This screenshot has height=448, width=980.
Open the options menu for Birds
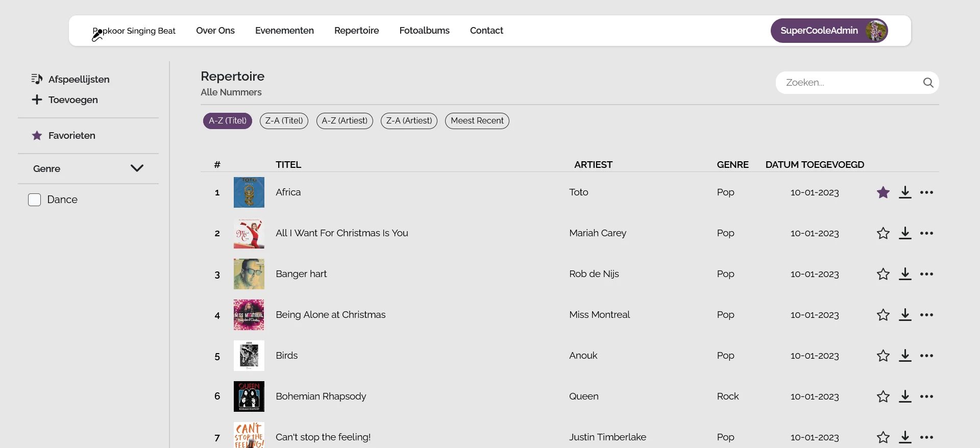point(927,356)
